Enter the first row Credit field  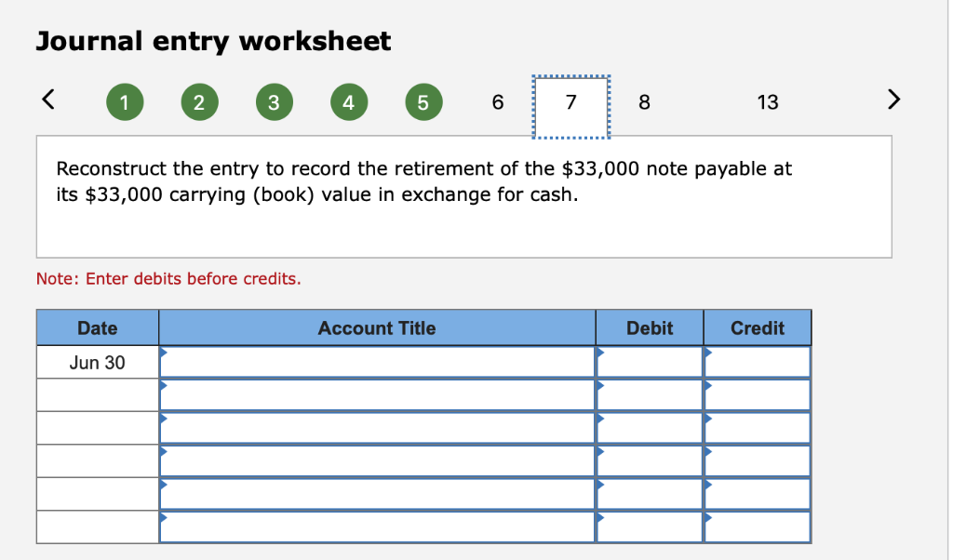point(757,362)
